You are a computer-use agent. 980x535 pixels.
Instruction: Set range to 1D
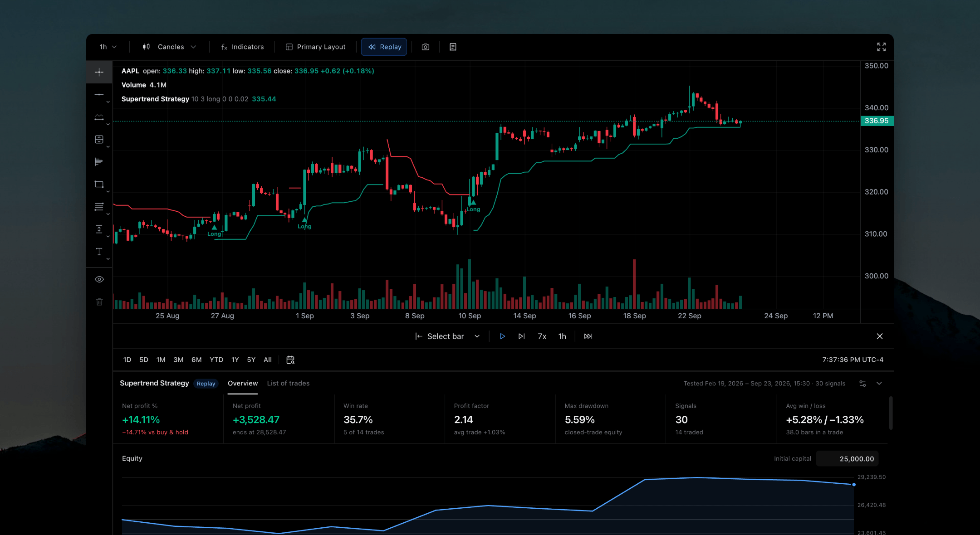point(127,360)
